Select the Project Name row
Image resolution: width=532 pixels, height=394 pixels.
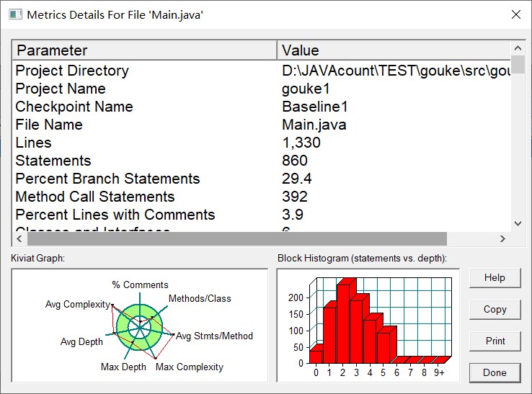261,89
